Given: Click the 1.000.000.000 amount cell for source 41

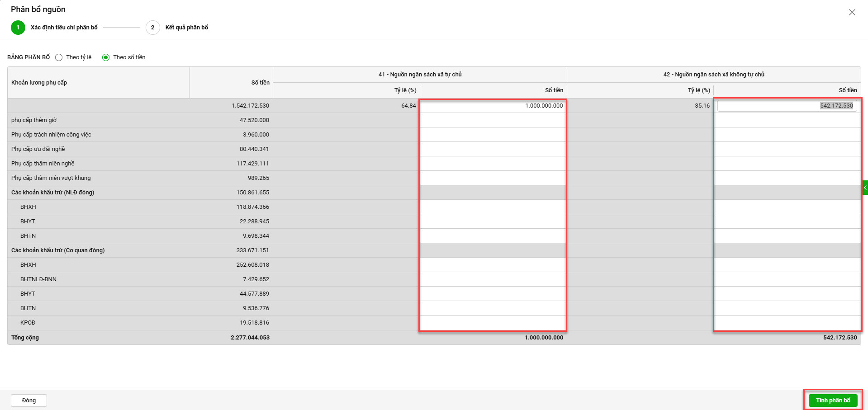Looking at the screenshot, I should point(493,106).
